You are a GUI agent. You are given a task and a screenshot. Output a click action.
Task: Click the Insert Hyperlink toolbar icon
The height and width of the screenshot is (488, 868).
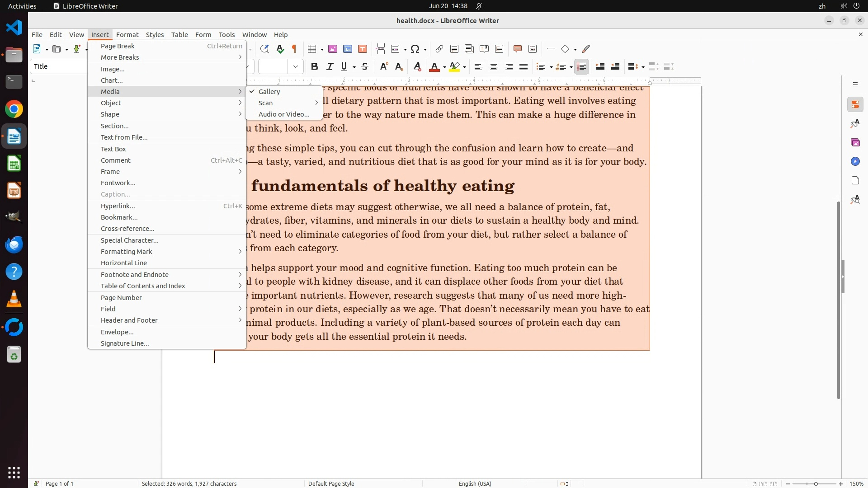439,49
